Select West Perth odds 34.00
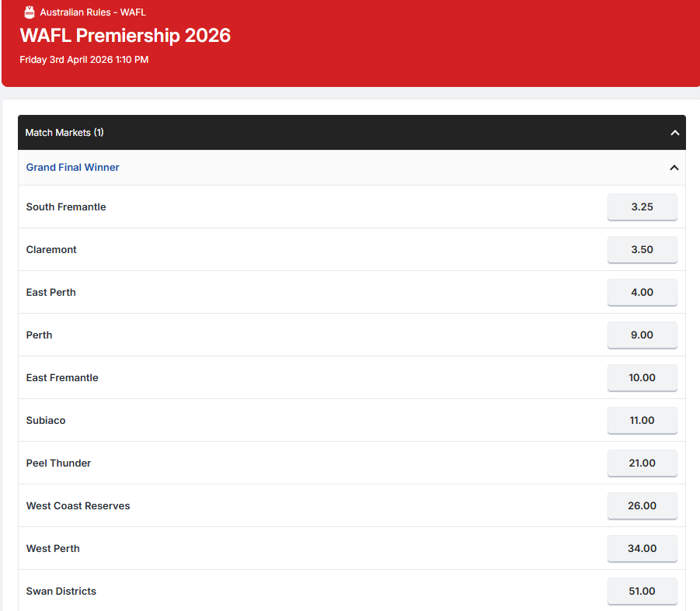 [x=642, y=549]
